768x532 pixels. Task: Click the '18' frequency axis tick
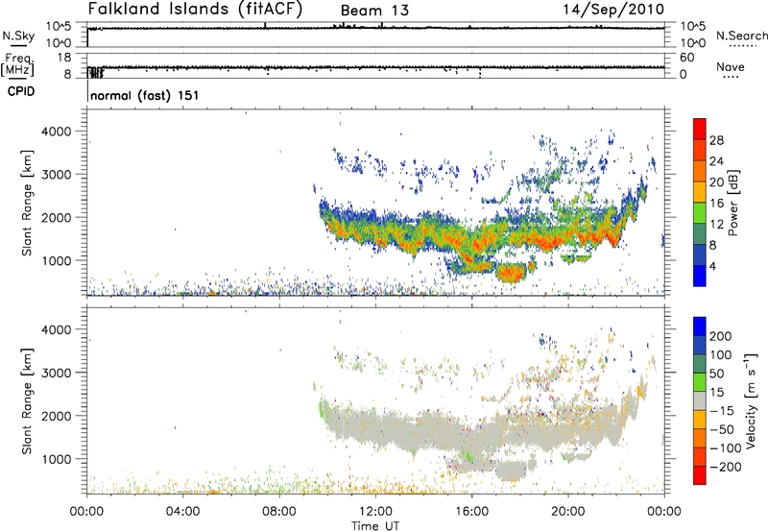(x=64, y=58)
